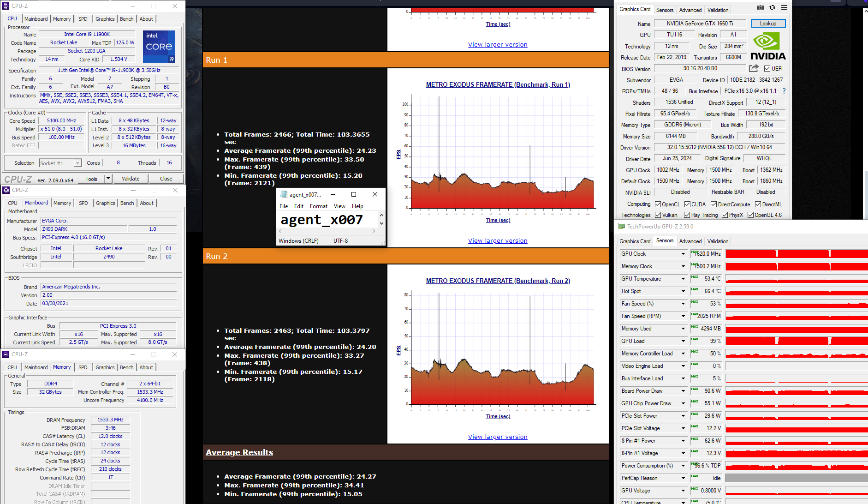Click the top CPU-Z window title icon
868x504 pixels.
[6, 6]
